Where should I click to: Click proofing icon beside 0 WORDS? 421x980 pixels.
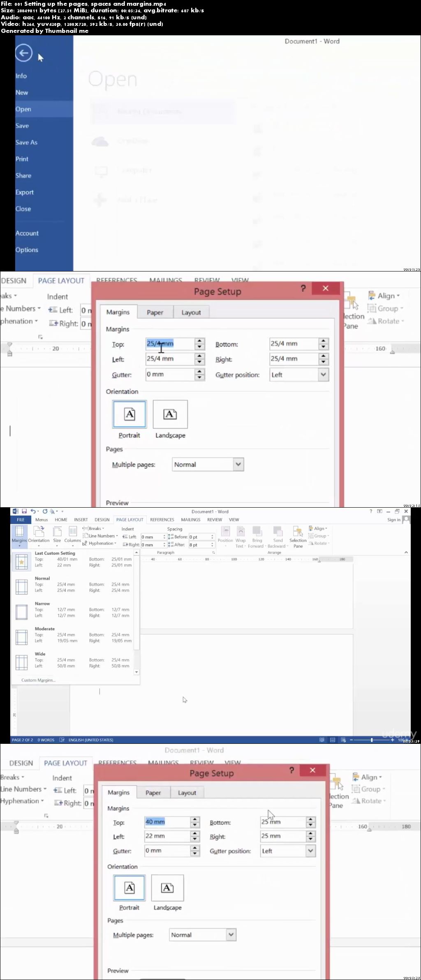point(62,740)
